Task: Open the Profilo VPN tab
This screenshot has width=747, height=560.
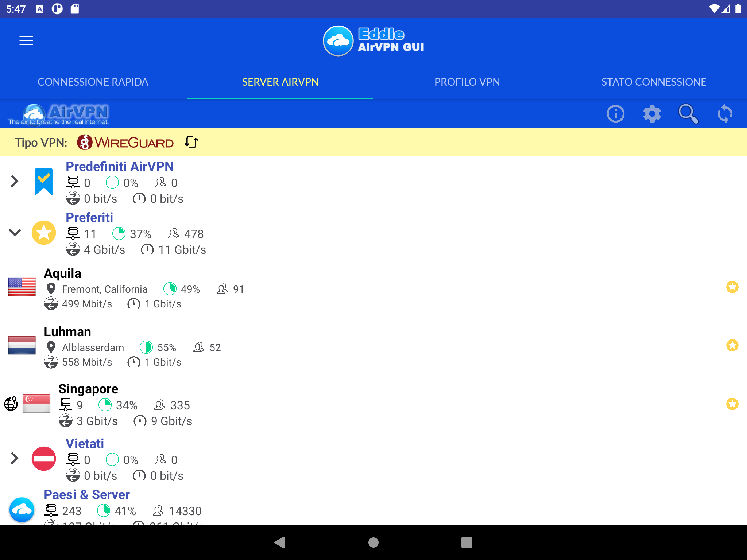Action: pos(467,82)
